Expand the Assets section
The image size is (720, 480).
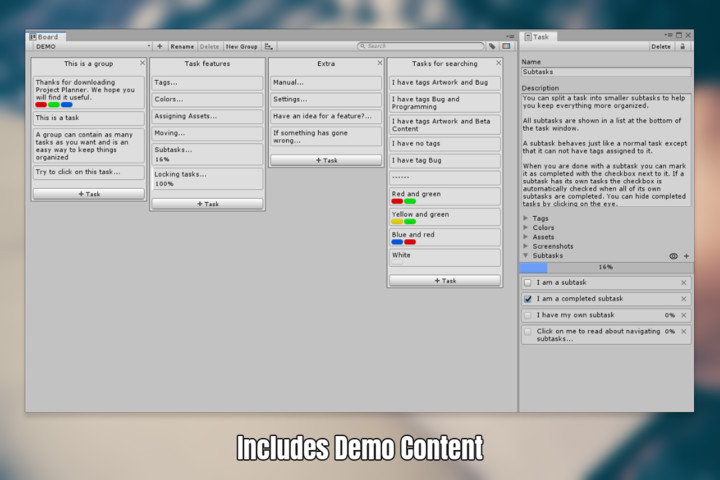coord(526,237)
